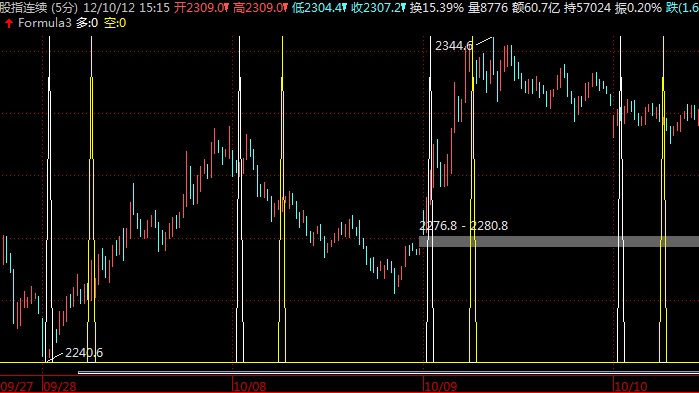Click the 09/28 date marker

pos(60,386)
